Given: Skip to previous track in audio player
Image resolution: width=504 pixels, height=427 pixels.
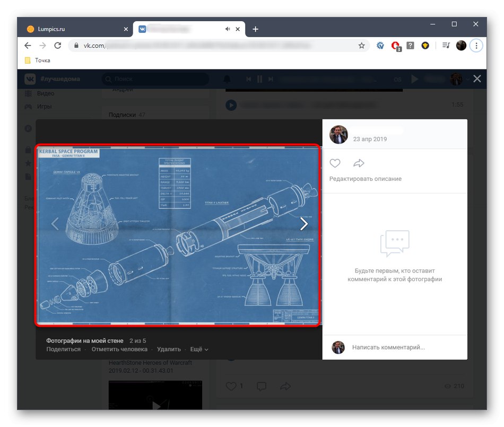Looking at the screenshot, I should (x=249, y=79).
